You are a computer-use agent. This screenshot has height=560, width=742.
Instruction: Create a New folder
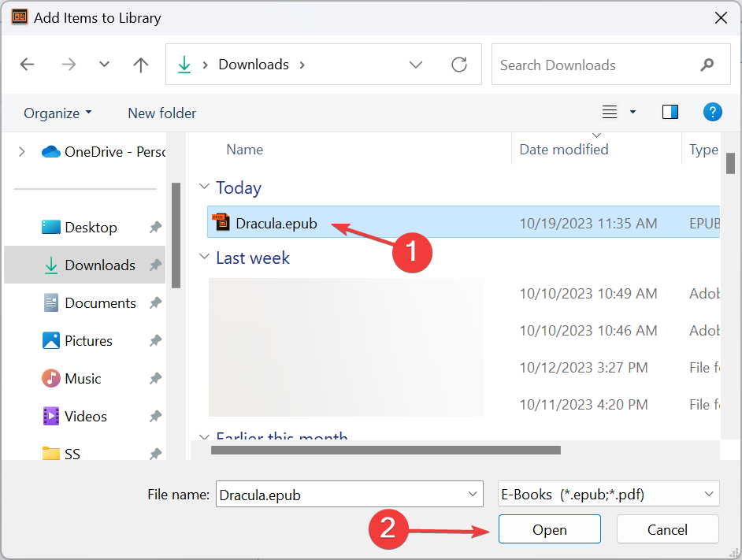pos(161,113)
